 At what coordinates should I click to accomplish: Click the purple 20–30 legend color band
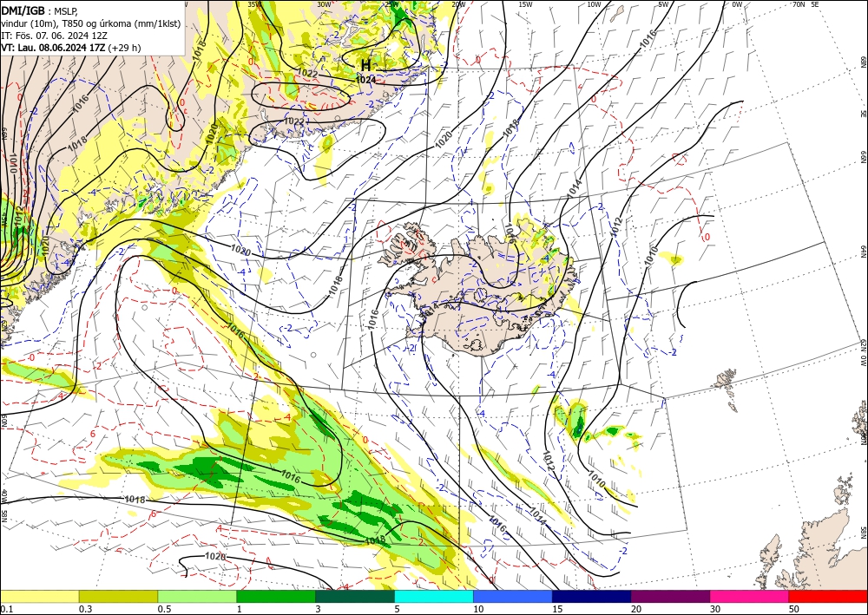point(670,596)
